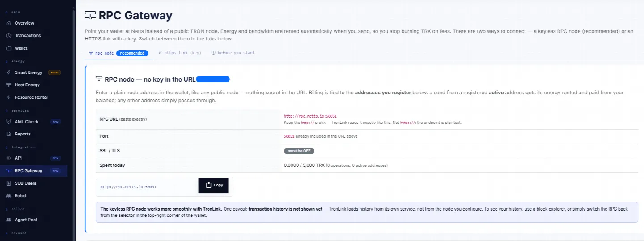
Task: Open the Robot page
Action: [x=34, y=196]
